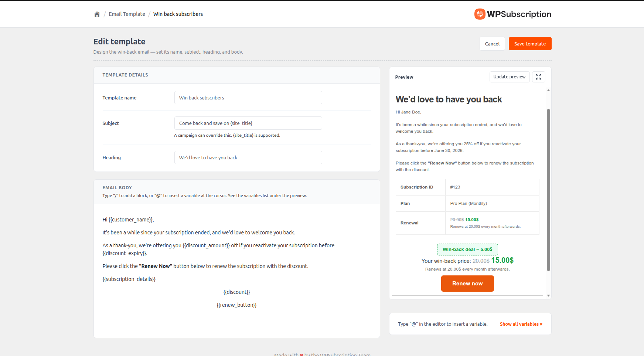644x356 pixels.
Task: Click the It's been a while line in editor
Action: click(x=199, y=233)
